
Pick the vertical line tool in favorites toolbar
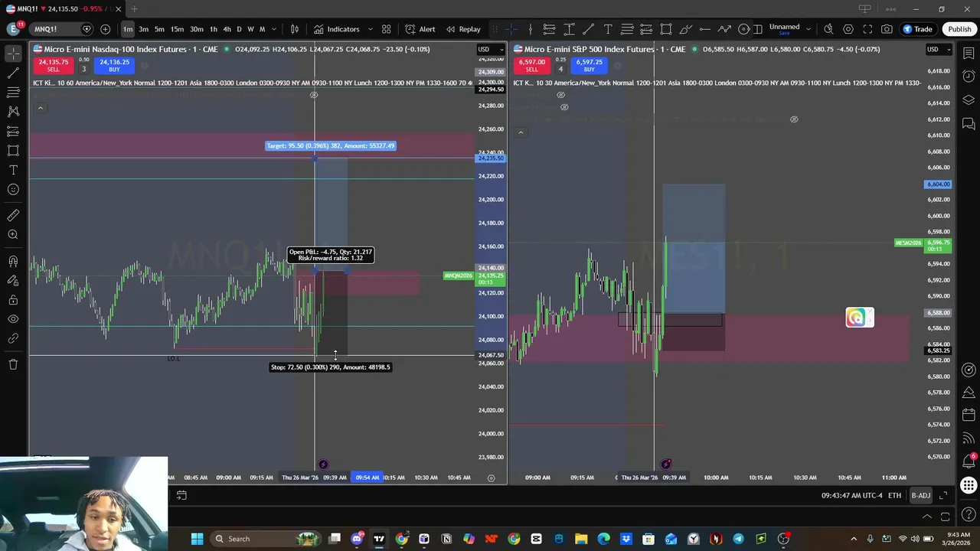(x=530, y=29)
